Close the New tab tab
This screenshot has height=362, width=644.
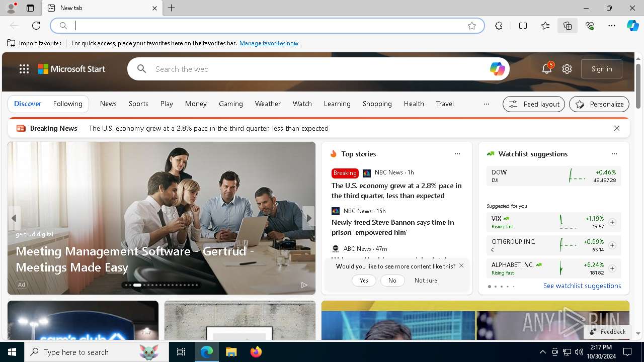[154, 8]
